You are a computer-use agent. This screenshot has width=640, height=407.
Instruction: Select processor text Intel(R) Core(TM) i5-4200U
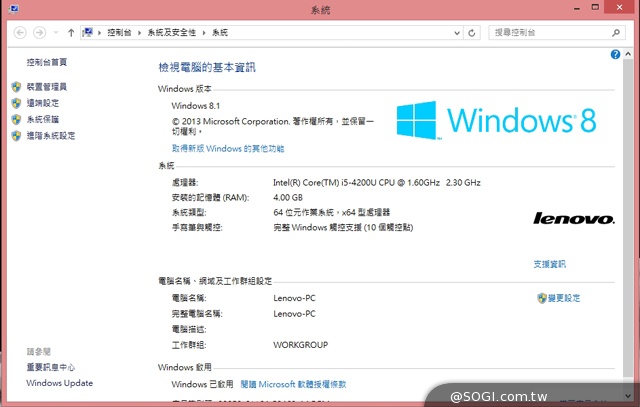(325, 182)
